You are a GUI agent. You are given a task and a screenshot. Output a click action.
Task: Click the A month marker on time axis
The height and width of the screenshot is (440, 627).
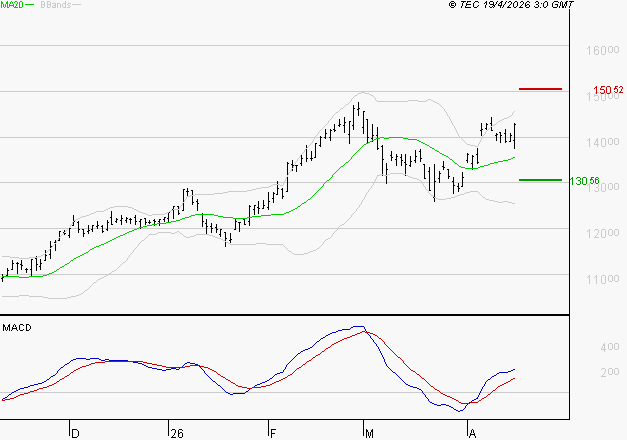472,433
